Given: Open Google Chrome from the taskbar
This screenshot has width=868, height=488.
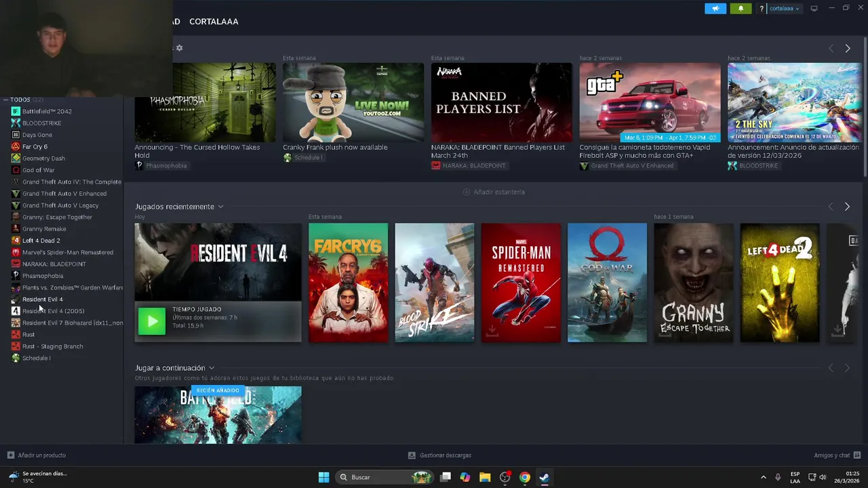Looking at the screenshot, I should 524,477.
